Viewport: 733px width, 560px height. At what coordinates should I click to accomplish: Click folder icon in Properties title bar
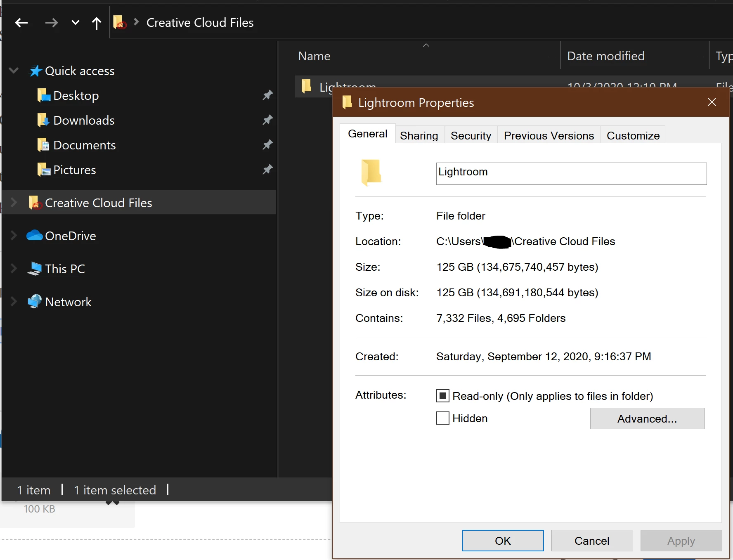tap(347, 102)
